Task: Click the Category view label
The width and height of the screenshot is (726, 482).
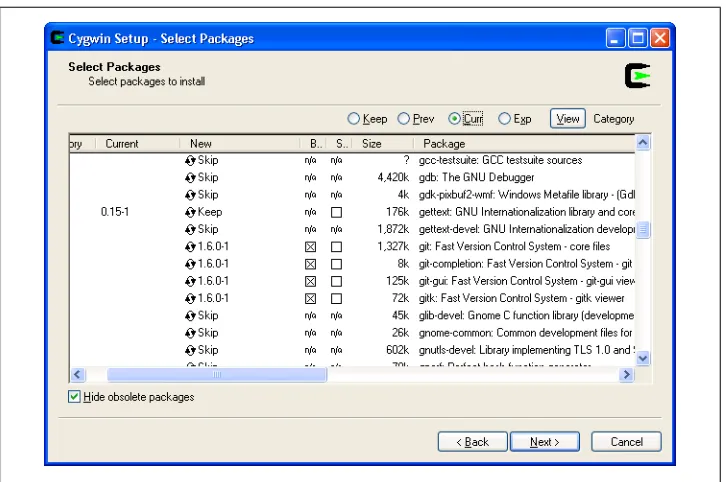Action: pos(613,119)
